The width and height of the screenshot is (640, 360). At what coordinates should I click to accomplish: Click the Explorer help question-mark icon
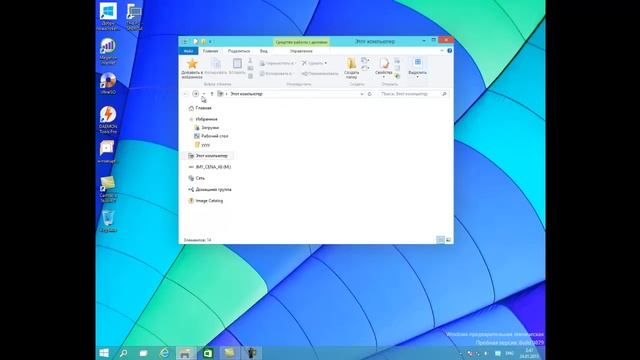[x=449, y=51]
